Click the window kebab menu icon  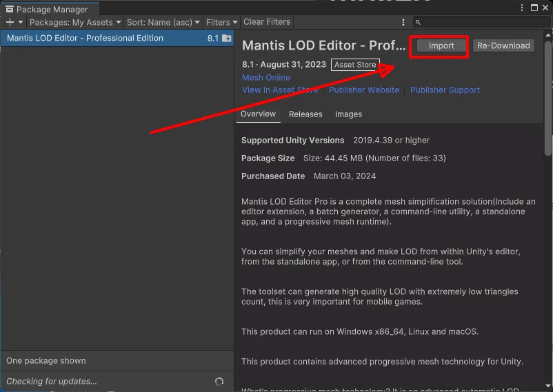coord(522,8)
